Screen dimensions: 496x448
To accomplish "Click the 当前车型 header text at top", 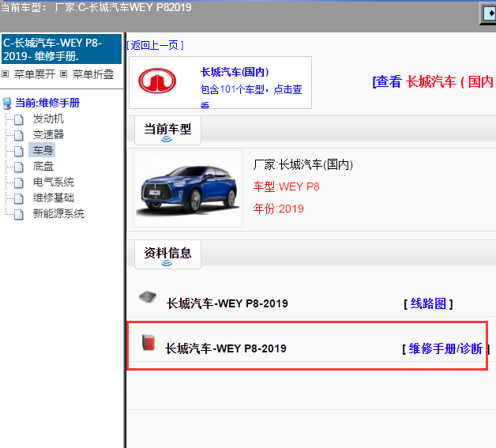I will (96, 7).
